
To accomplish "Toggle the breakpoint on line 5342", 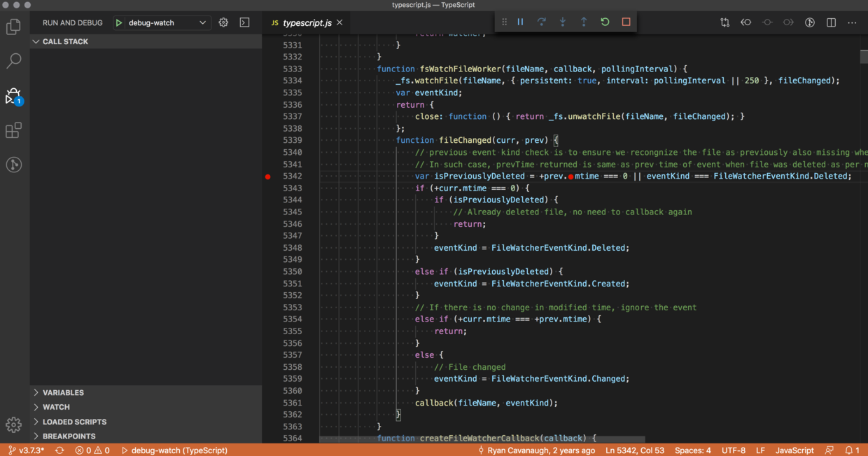I will pyautogui.click(x=267, y=177).
